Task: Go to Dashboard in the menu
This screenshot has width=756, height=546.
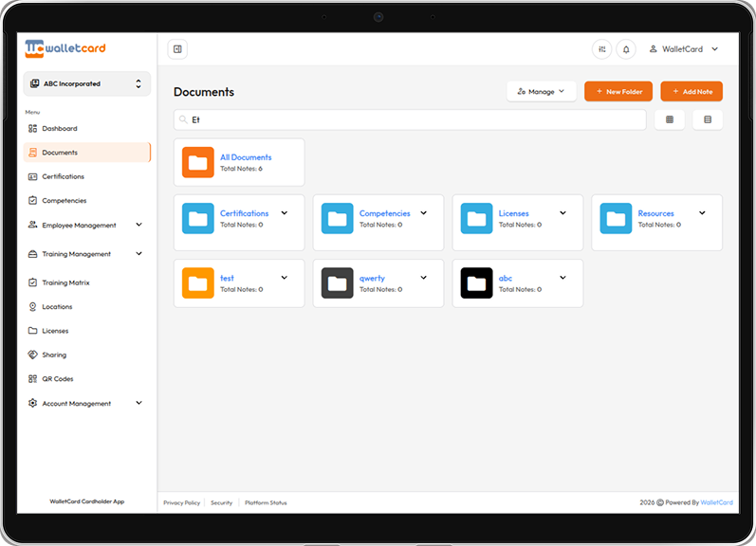Action: [x=86, y=128]
